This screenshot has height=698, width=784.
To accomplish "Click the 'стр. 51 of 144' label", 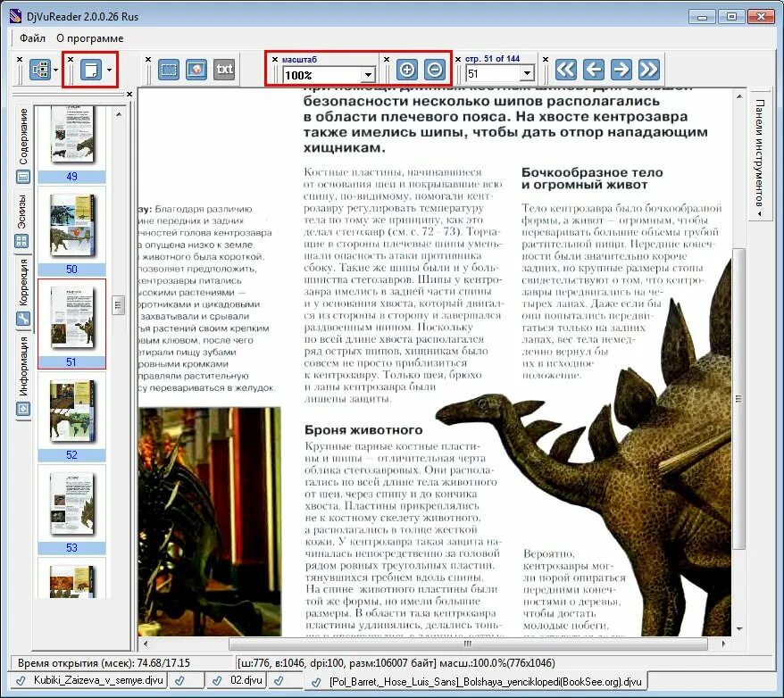I will (493, 58).
